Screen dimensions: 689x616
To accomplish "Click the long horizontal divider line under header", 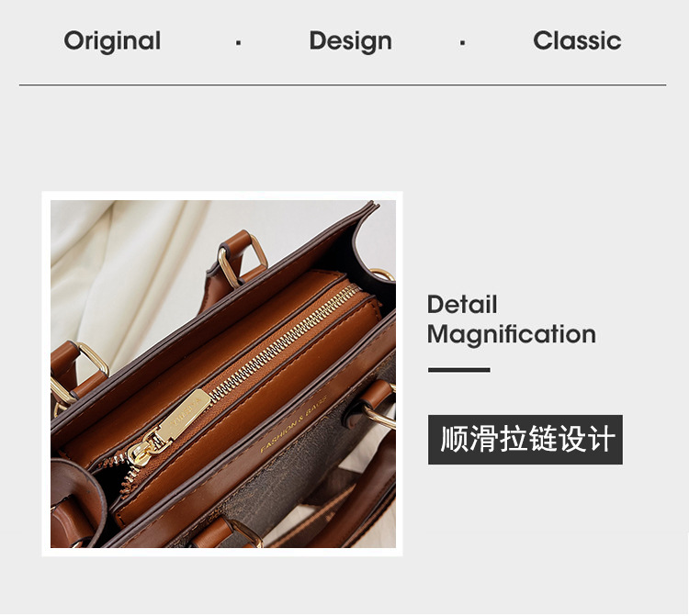I will tap(343, 84).
